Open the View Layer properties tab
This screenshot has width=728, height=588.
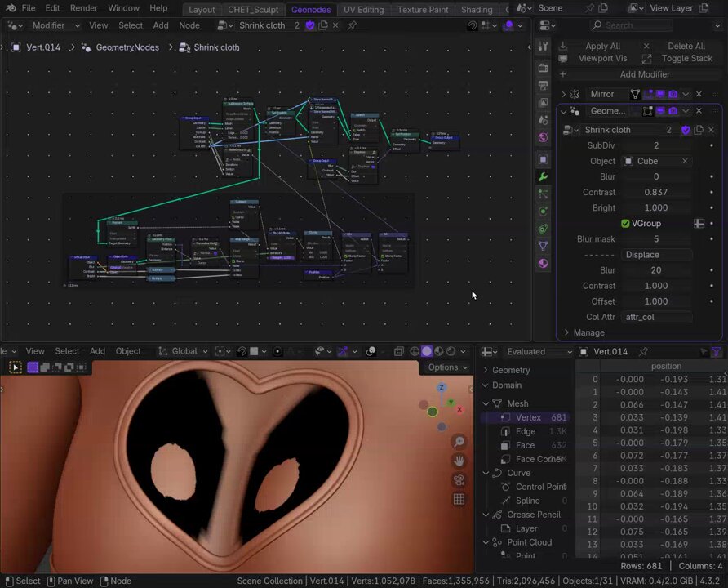tap(543, 103)
